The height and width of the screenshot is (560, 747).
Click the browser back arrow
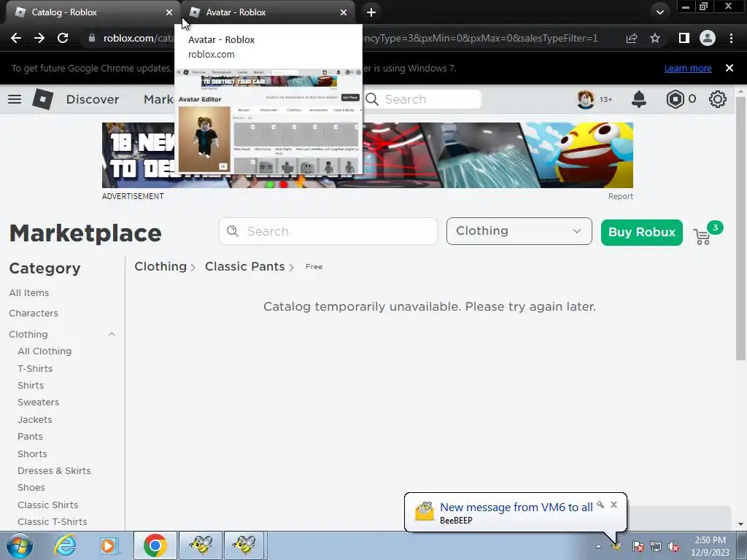16,38
